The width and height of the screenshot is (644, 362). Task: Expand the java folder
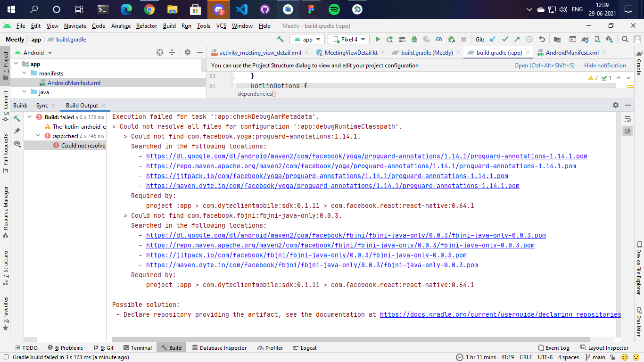click(x=25, y=92)
